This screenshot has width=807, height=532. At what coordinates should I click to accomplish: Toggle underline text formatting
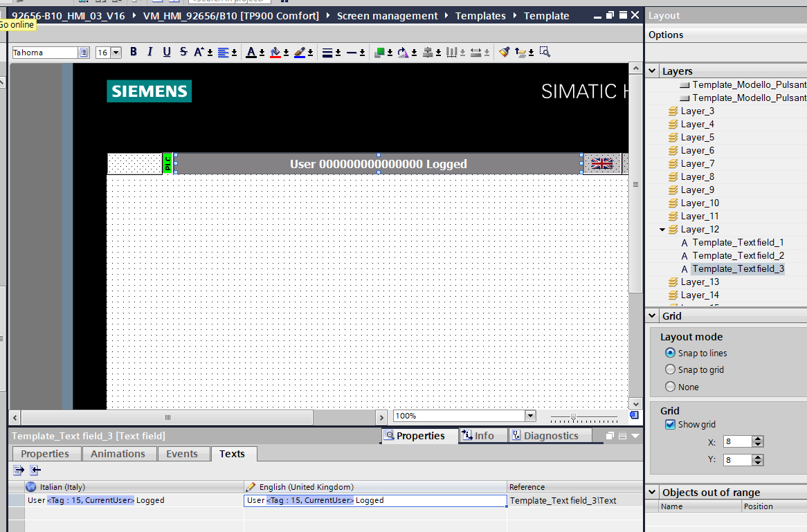[167, 52]
